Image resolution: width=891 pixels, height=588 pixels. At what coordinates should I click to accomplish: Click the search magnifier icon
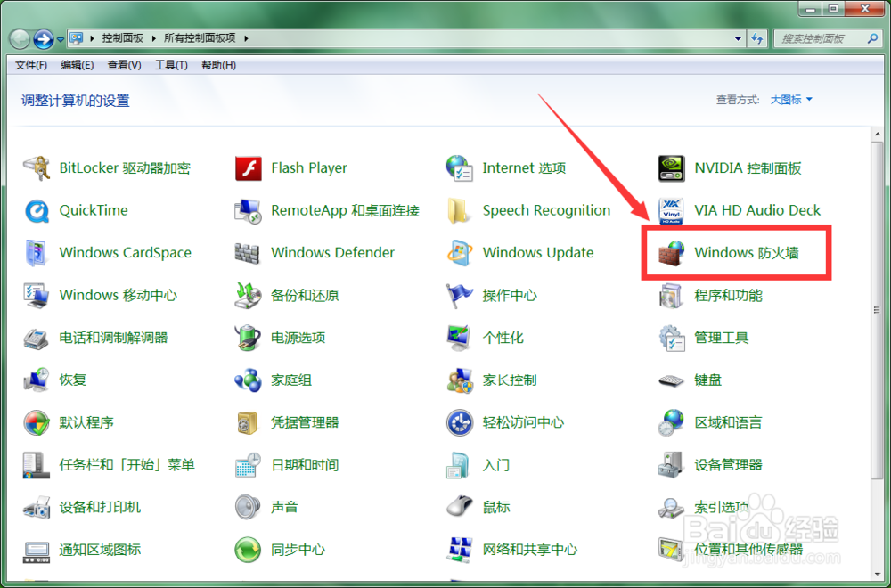(872, 38)
